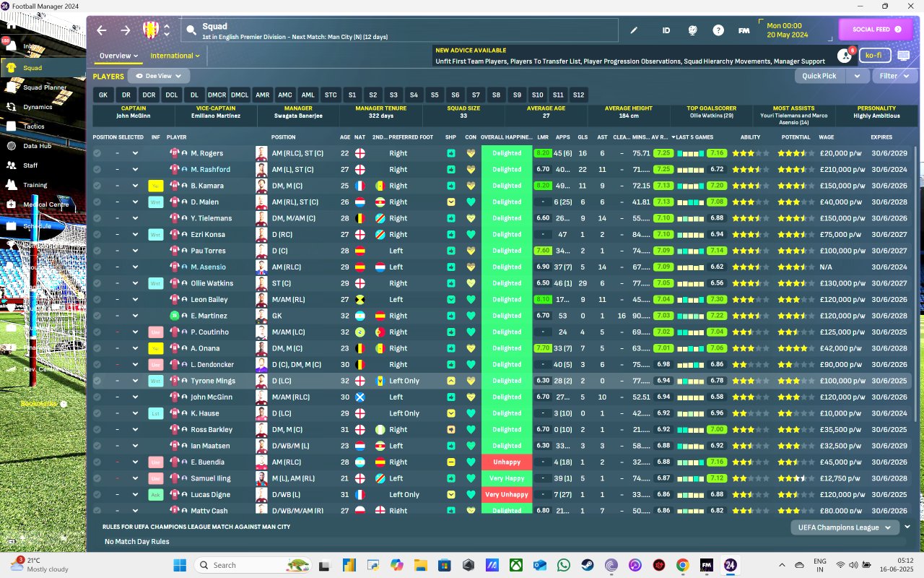
Task: Open the FM menu icon
Action: pos(744,30)
